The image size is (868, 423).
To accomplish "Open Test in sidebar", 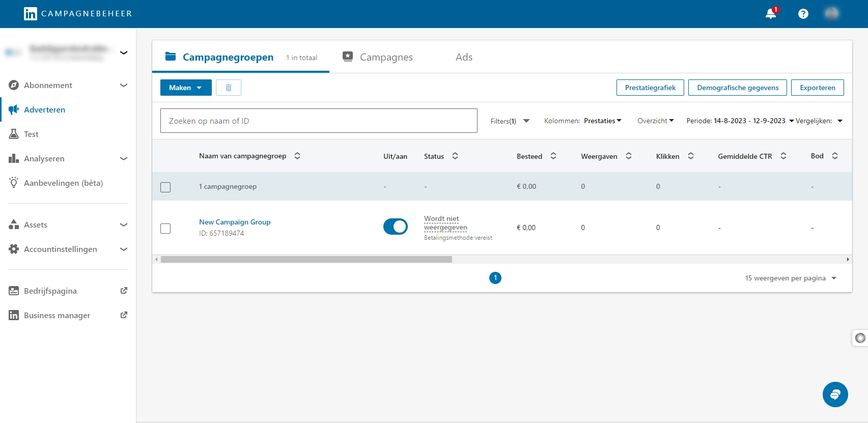I will click(31, 134).
